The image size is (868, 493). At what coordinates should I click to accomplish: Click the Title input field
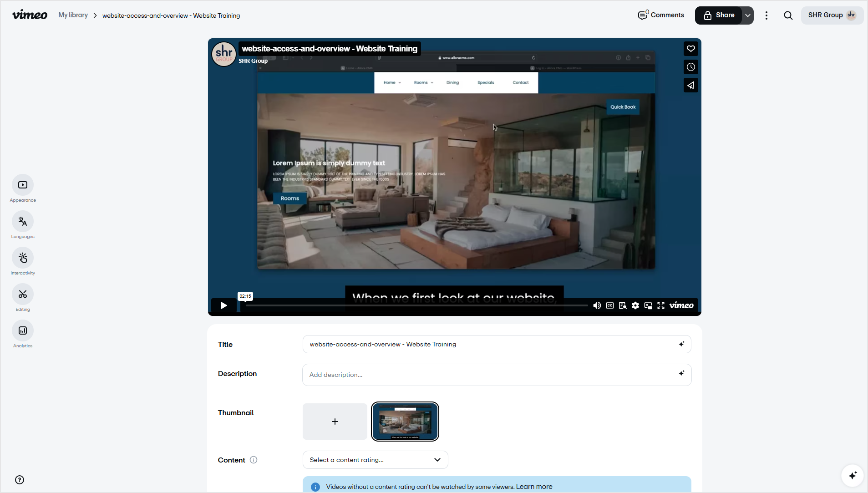(x=497, y=344)
